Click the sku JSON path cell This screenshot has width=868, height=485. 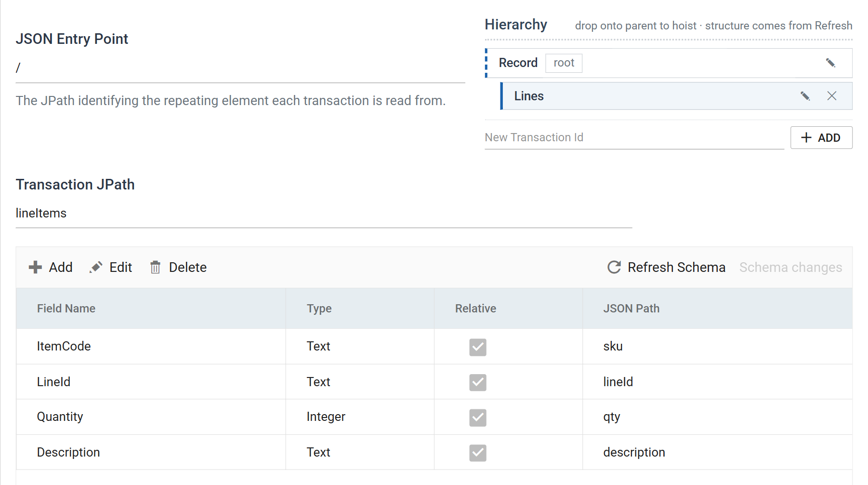(717, 346)
